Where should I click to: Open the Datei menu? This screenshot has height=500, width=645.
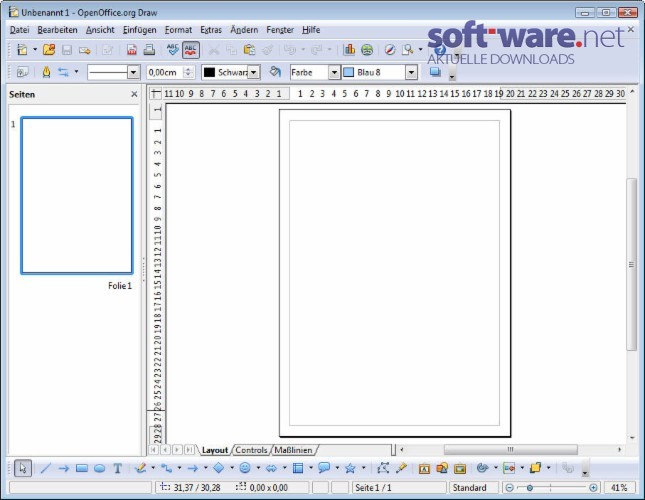click(x=19, y=30)
